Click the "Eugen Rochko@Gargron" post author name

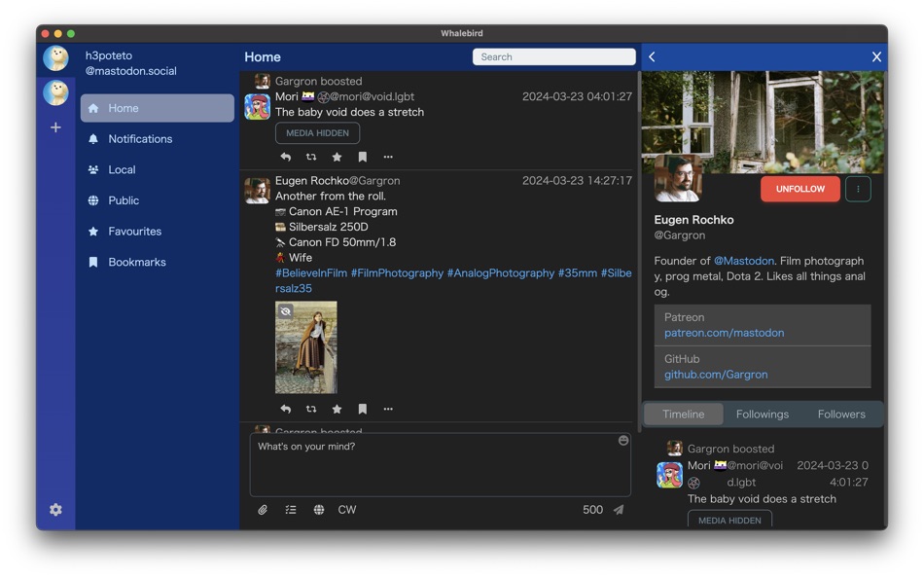click(338, 180)
